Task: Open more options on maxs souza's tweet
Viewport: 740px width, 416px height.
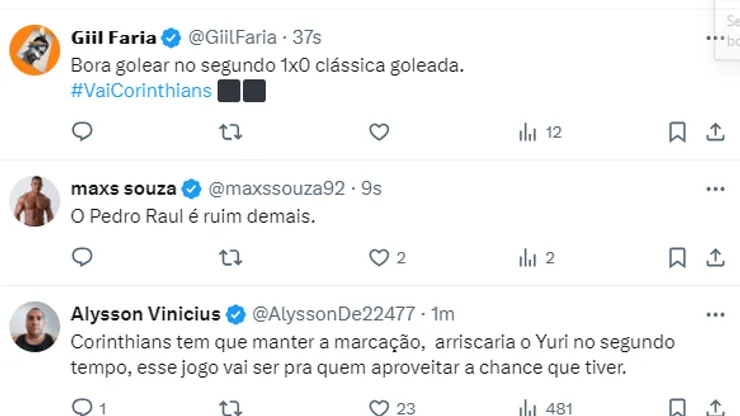Action: (x=715, y=189)
